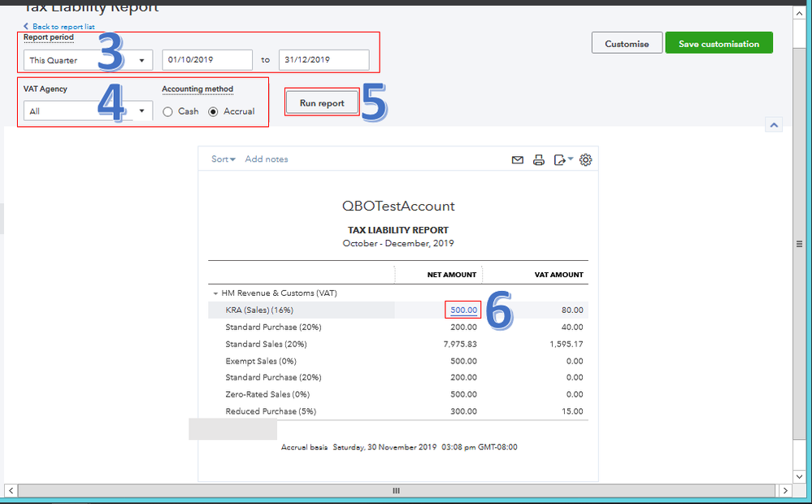Click the Accounting method label
The height and width of the screenshot is (504, 812).
coord(198,89)
